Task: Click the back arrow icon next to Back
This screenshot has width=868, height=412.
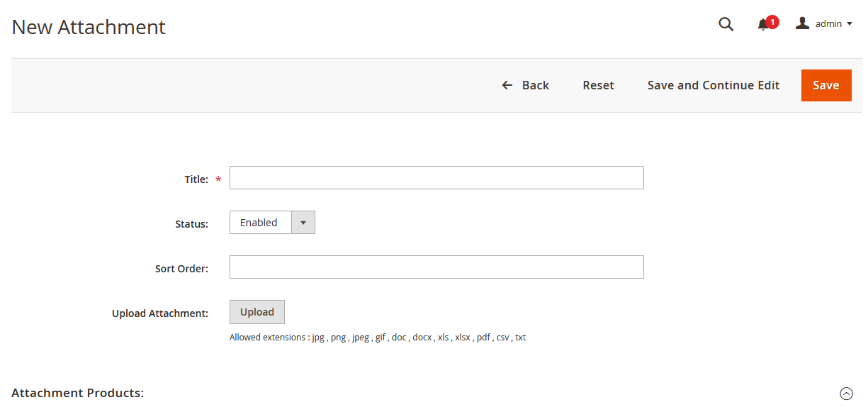Action: tap(506, 84)
